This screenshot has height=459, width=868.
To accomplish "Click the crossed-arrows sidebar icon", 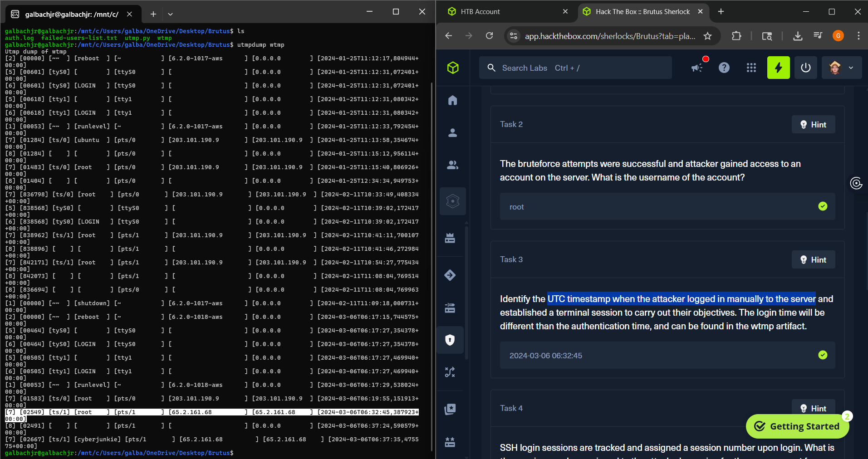I will [x=450, y=372].
